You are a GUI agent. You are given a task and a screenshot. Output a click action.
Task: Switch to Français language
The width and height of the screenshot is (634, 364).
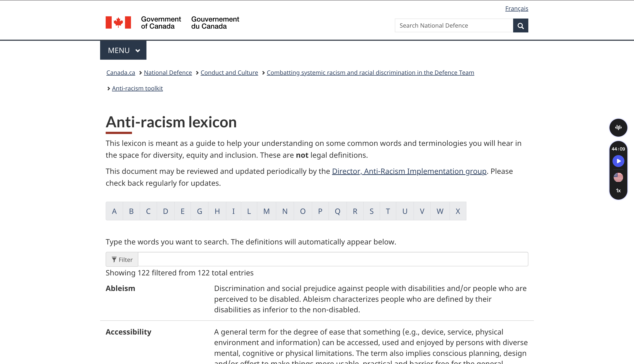tap(516, 9)
